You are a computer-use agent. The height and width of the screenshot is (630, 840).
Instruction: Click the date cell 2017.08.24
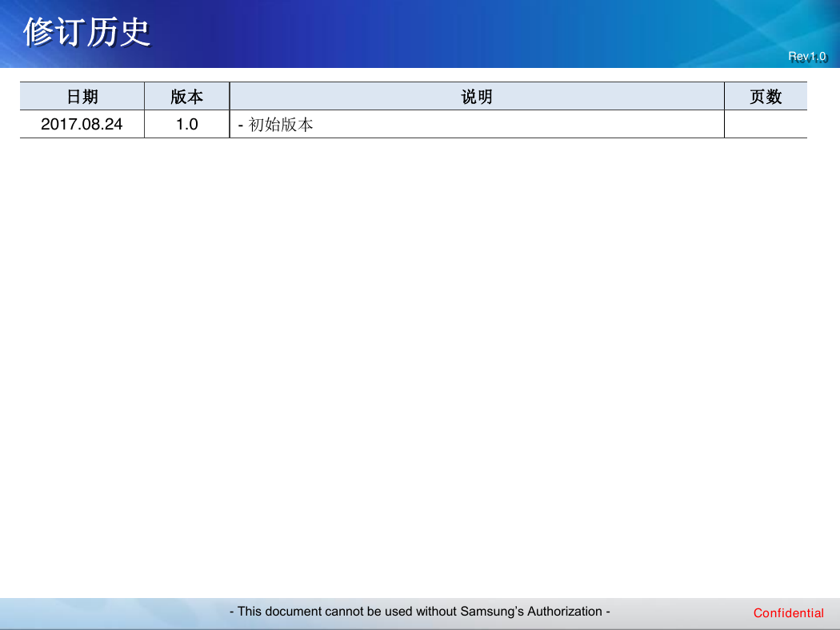click(x=82, y=124)
